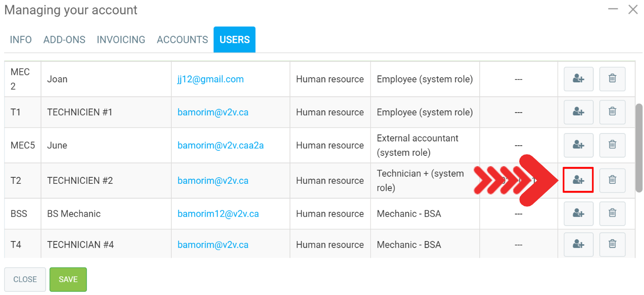
Task: Click the vertical scrollbar of users list
Action: pos(639,148)
